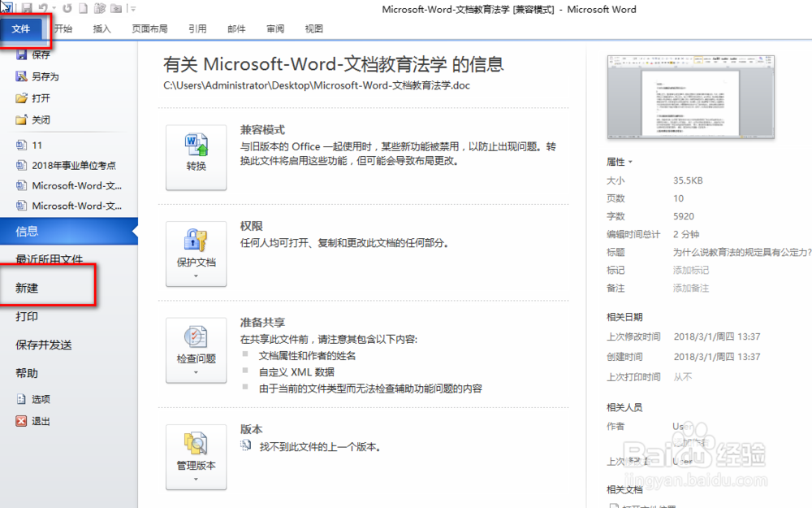
Task: Click the 上次修改时间 date value
Action: point(717,337)
